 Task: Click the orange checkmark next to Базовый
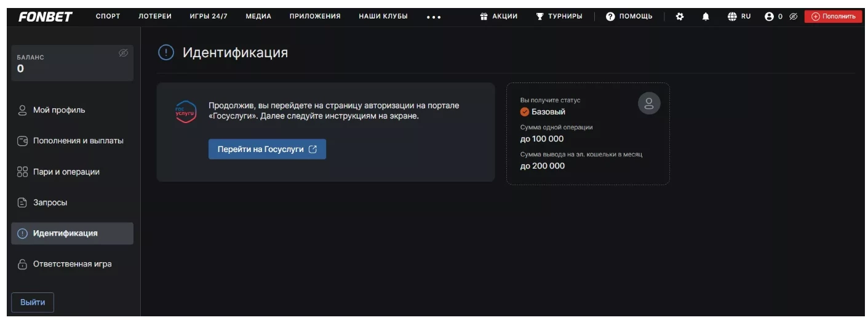tap(525, 112)
